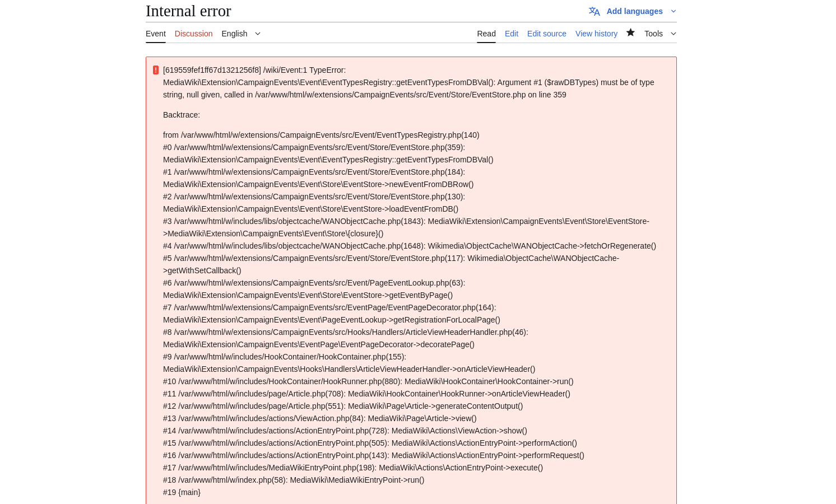The width and height of the screenshot is (836, 504).
Task: Click the English language variant label
Action: (234, 34)
